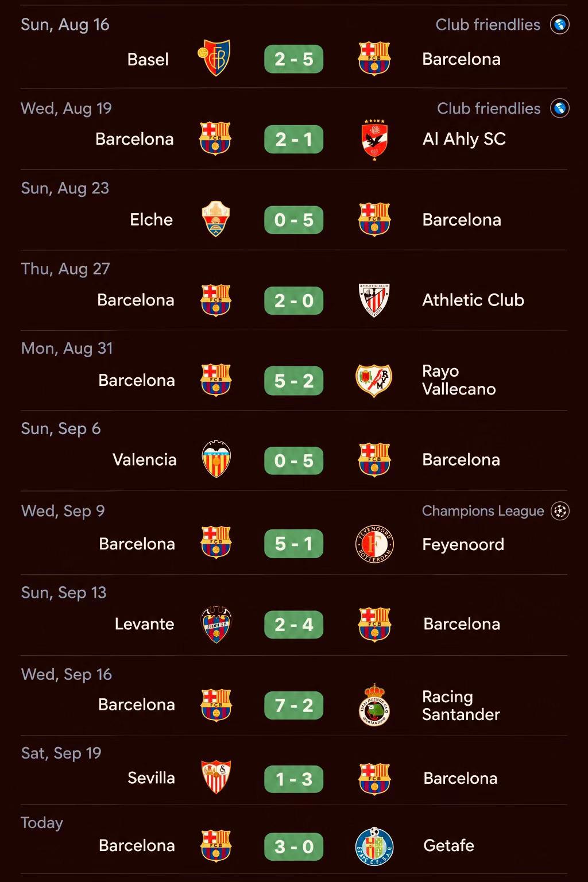Open the 7 - 2 Racing Santander score
Screen dimensions: 588x882
coord(294,705)
